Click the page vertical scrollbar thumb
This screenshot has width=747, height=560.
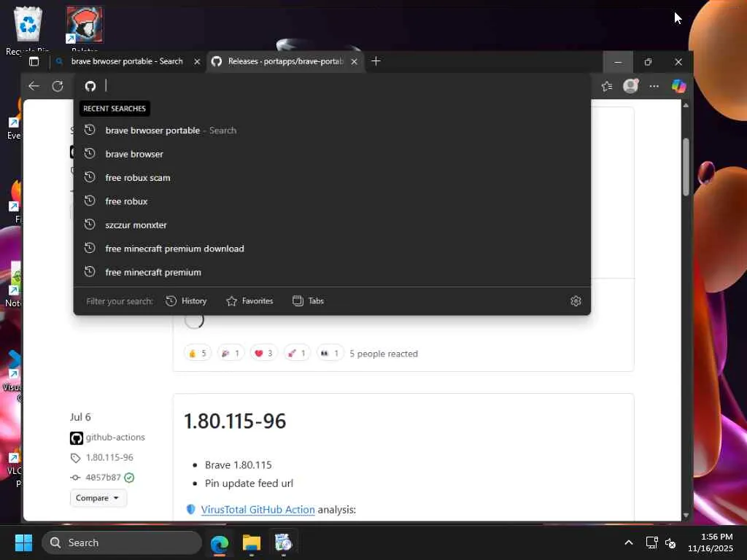pyautogui.click(x=686, y=167)
